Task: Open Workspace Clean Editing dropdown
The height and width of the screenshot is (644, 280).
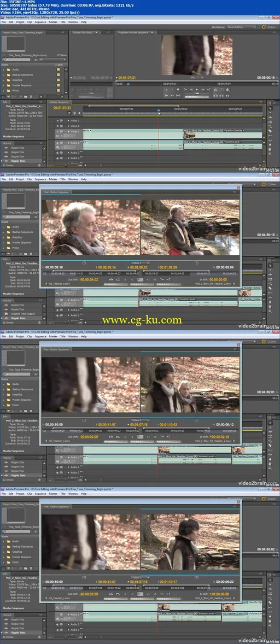Action: point(242,27)
